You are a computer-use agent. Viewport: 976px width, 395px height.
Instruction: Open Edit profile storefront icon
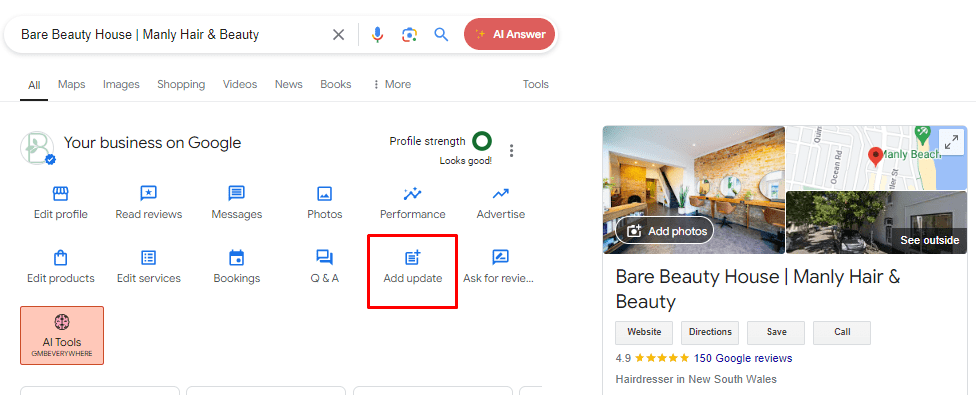(61, 193)
